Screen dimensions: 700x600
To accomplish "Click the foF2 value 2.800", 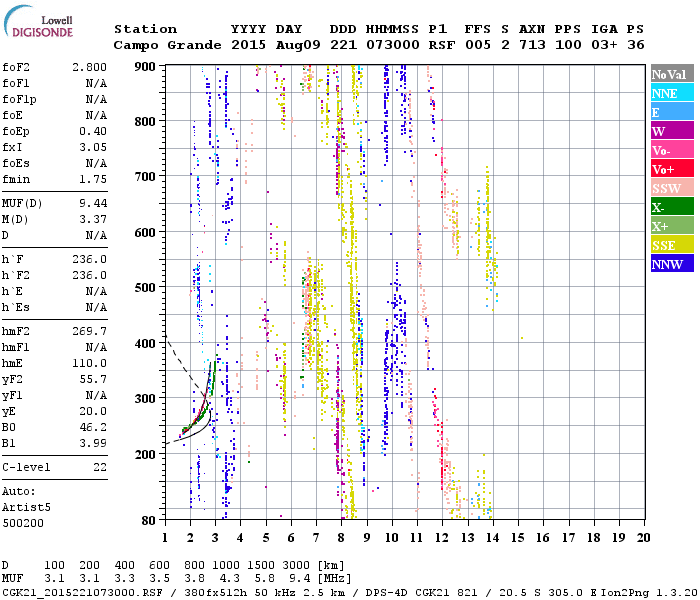I will (x=89, y=67).
